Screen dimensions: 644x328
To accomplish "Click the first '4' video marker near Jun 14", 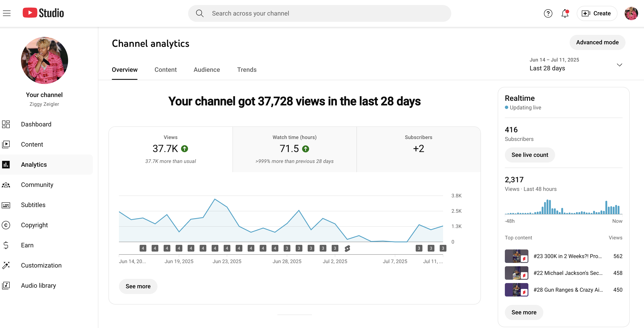I will [x=143, y=248].
